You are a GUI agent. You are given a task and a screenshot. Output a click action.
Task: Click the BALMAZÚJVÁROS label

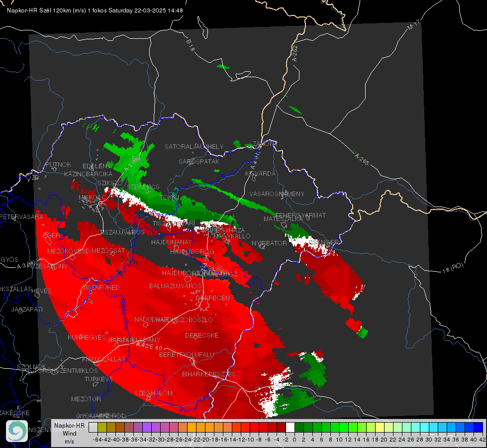[176, 286]
